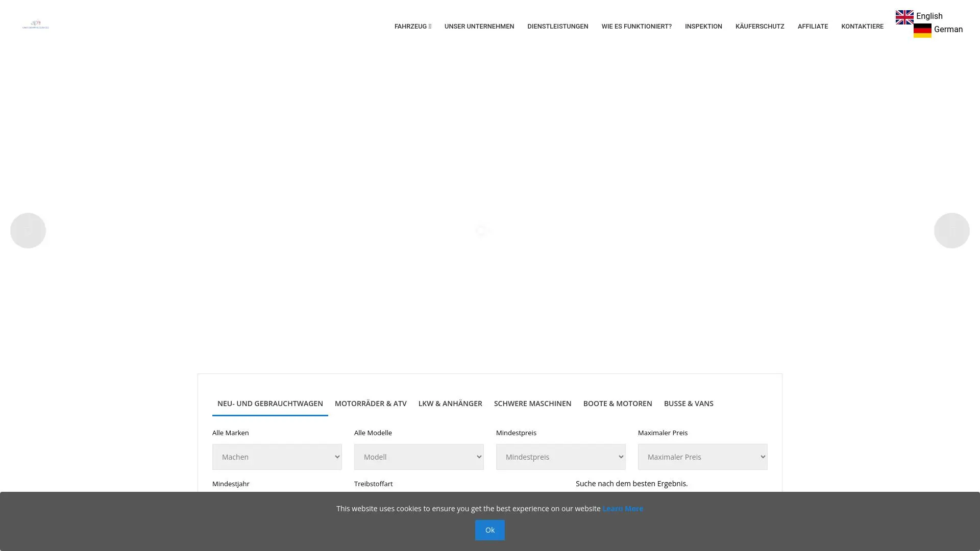Accept cookies with Ok button
This screenshot has height=551, width=980.
489,530
